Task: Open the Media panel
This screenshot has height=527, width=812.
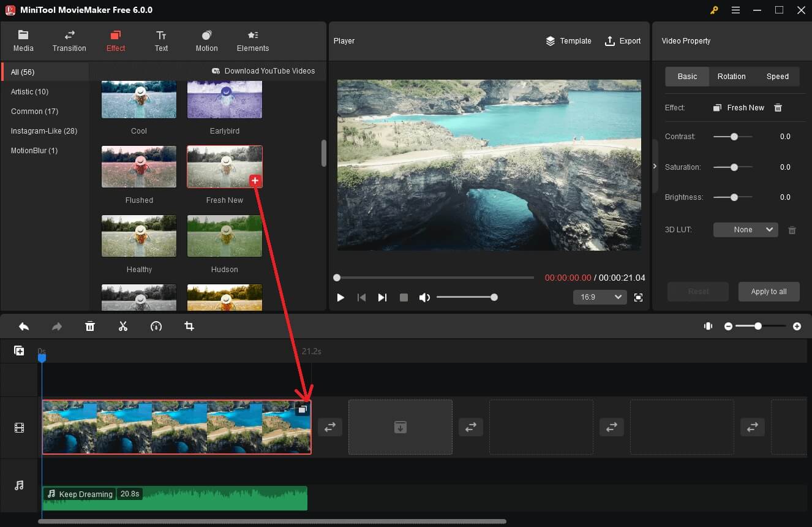Action: (x=23, y=40)
